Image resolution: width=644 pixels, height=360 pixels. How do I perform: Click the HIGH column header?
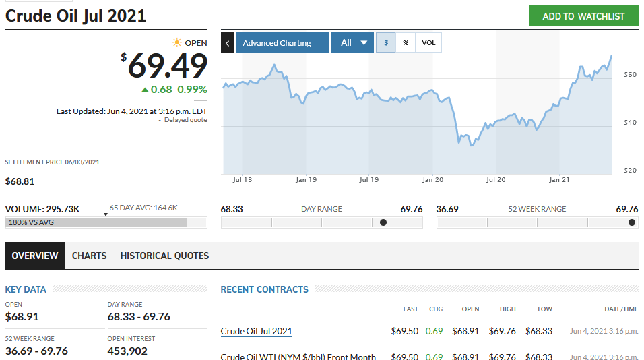(508, 309)
